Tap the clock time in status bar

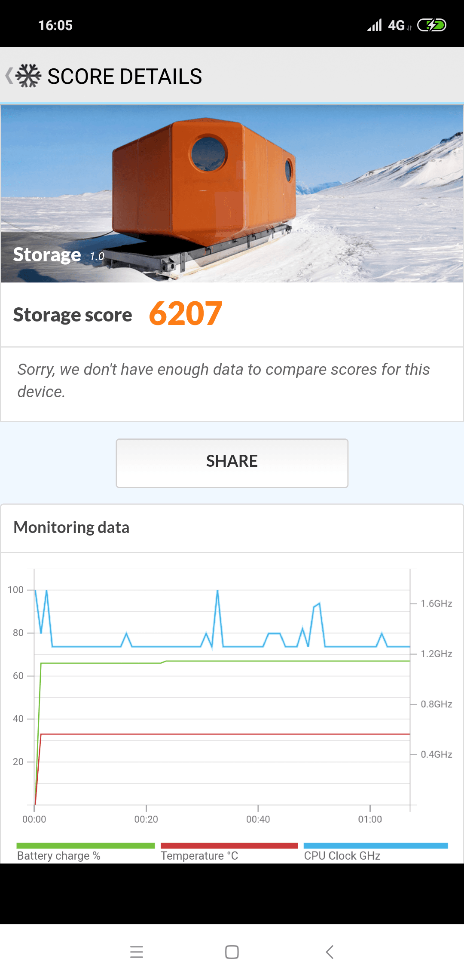[x=55, y=25]
